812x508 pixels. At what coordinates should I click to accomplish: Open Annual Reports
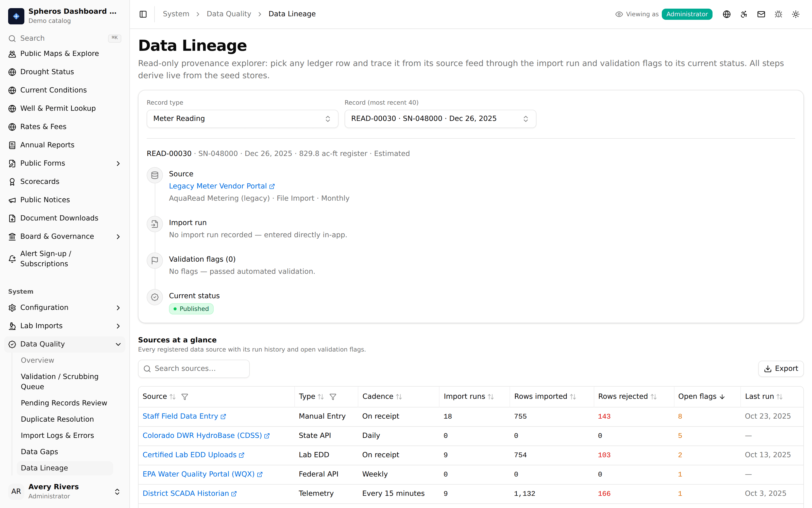point(65,145)
